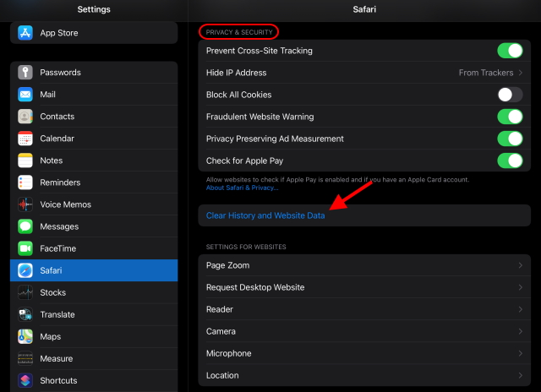This screenshot has height=392, width=541.
Task: Tap the FaceTime camera icon
Action: (x=25, y=248)
